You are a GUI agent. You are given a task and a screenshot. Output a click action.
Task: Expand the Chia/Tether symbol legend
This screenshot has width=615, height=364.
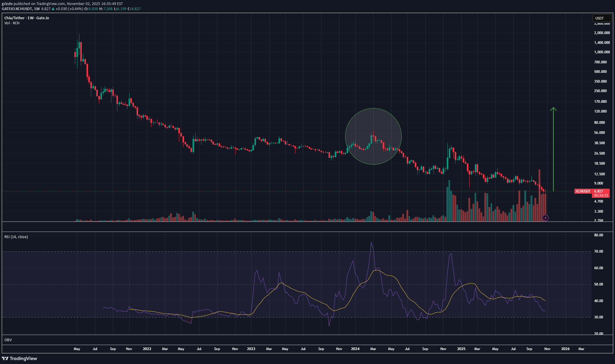(x=15, y=18)
